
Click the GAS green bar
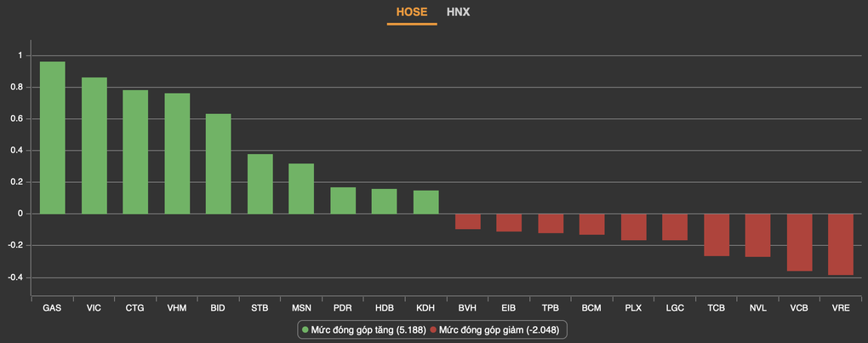(x=53, y=138)
